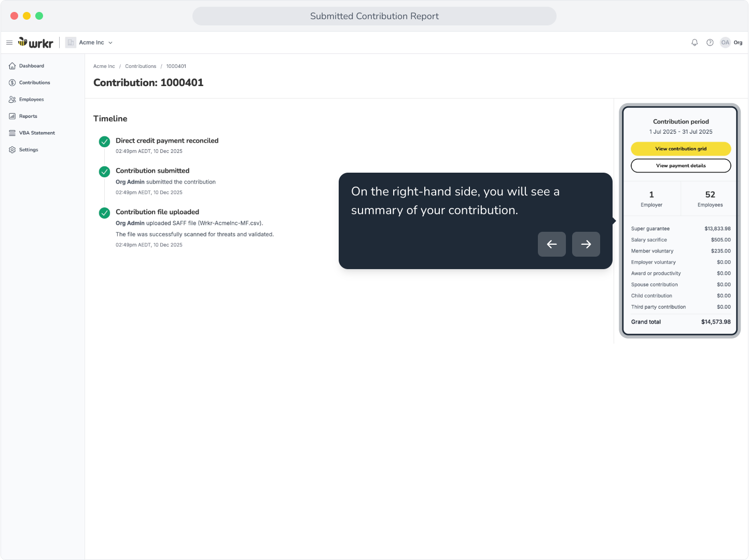The width and height of the screenshot is (749, 560).
Task: Follow the Acme Inc breadcrumb link
Action: point(104,66)
